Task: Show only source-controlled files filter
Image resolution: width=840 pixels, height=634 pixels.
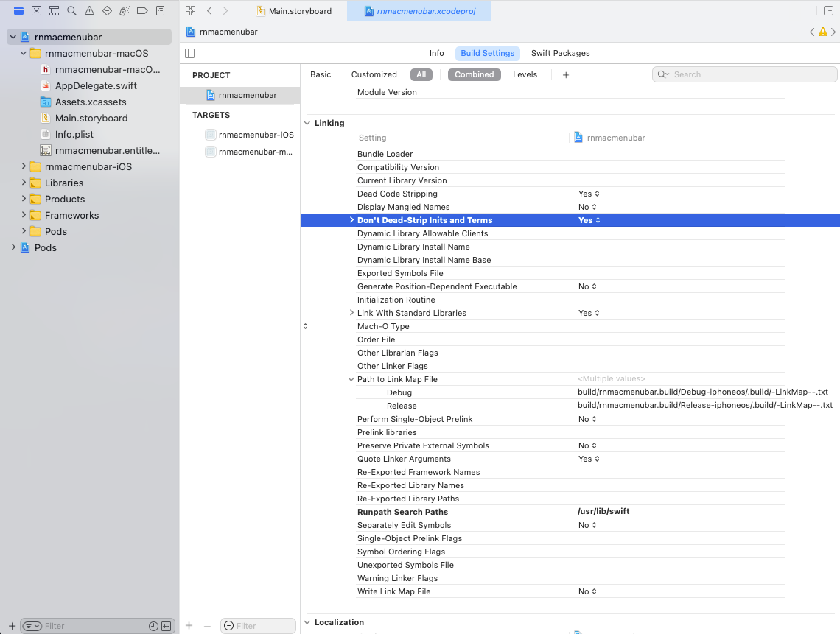Action: coord(166,626)
